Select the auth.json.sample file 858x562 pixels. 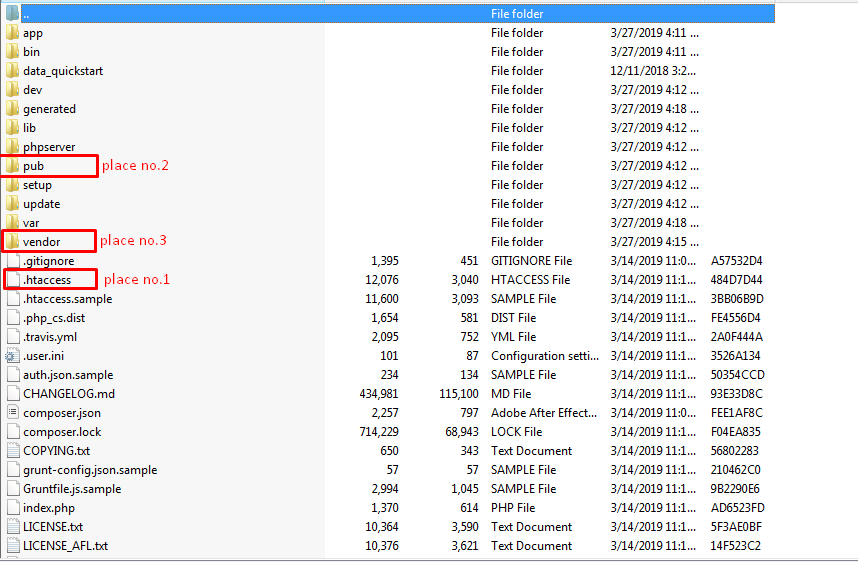click(x=68, y=375)
